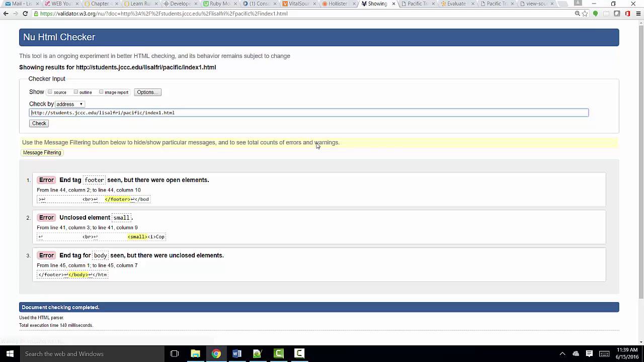Open the green Hangouts extension
This screenshot has width=644, height=362.
(x=596, y=14)
